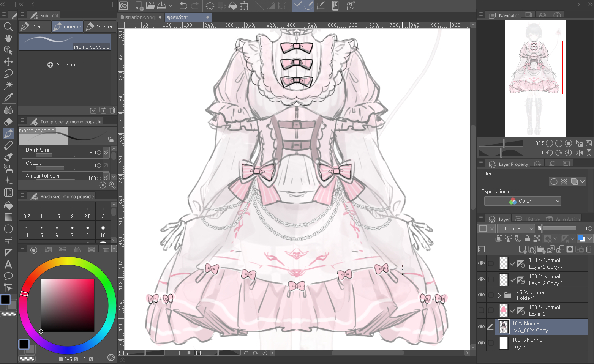Click the Navigator canvas thumbnail
Image resolution: width=594 pixels, height=364 pixels.
pos(535,79)
